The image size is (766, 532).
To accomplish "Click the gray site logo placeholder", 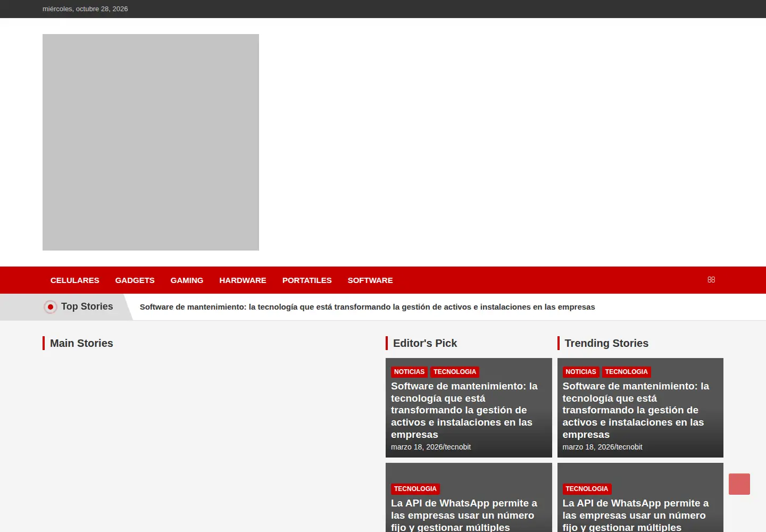I will click(151, 142).
